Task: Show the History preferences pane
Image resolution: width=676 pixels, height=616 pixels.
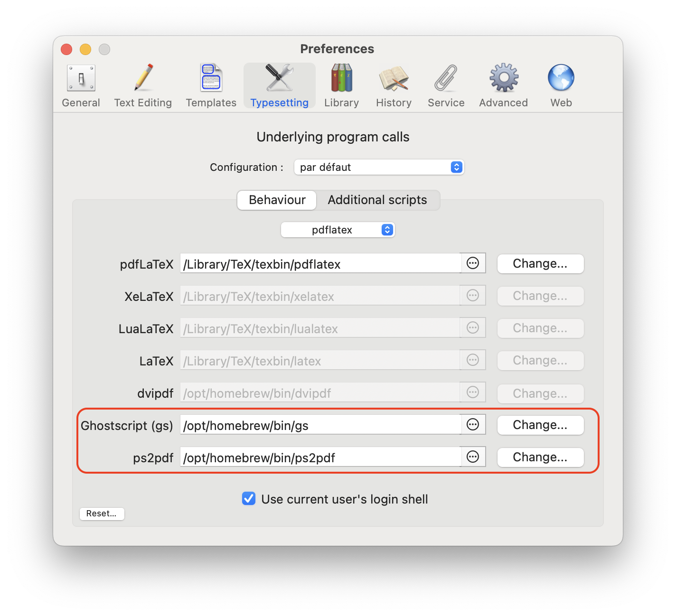Action: coord(394,86)
